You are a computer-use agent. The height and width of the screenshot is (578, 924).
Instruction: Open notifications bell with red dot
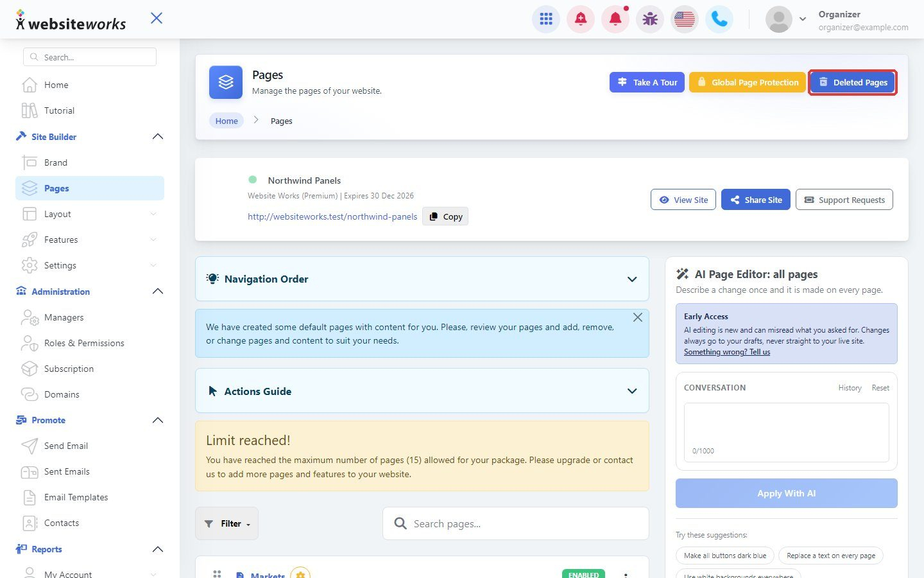pyautogui.click(x=615, y=19)
